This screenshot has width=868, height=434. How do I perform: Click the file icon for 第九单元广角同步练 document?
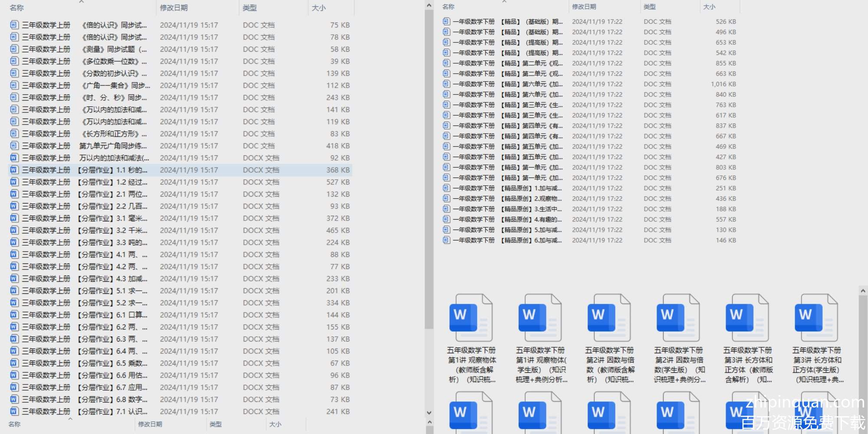pos(14,146)
